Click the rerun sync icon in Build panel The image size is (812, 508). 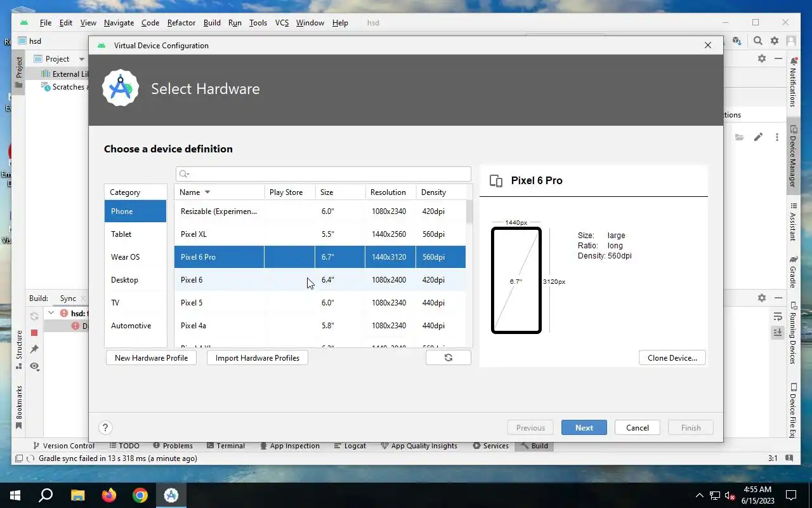click(x=34, y=316)
